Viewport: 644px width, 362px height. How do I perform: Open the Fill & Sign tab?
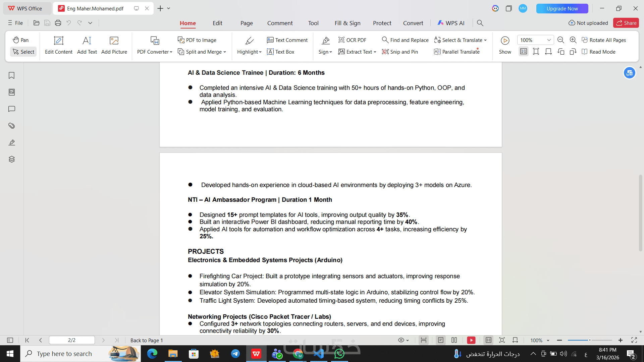(347, 23)
